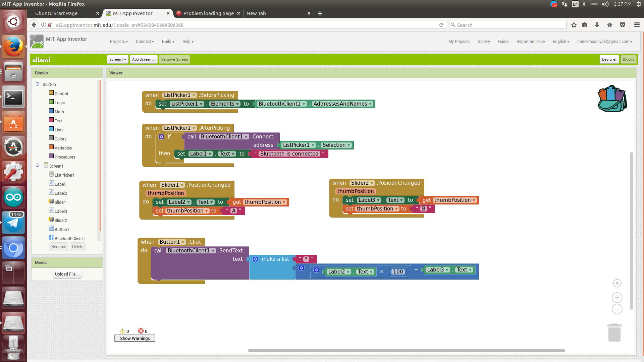Open ListPicker1 dropdown in BeforePicking block

[x=180, y=95]
